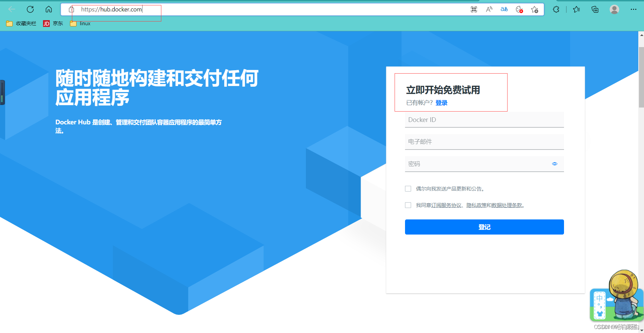The image size is (644, 333).
Task: Click the blue 登记 sign-up button
Action: pyautogui.click(x=484, y=227)
